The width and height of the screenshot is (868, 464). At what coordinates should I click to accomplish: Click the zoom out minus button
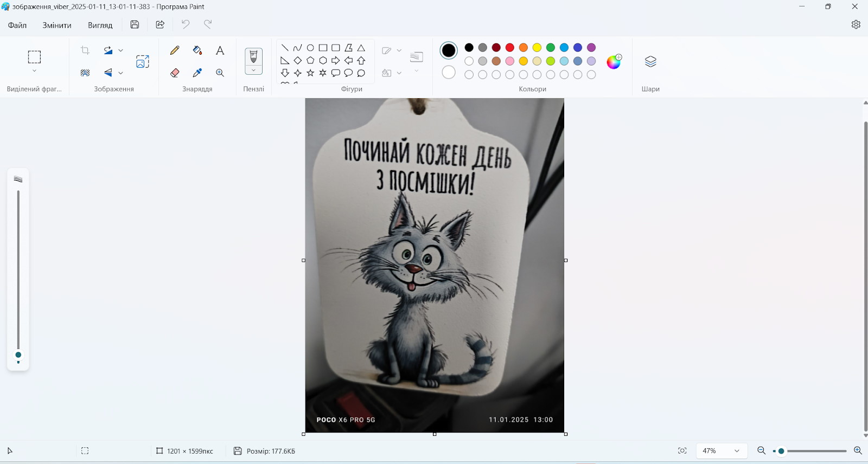point(762,451)
